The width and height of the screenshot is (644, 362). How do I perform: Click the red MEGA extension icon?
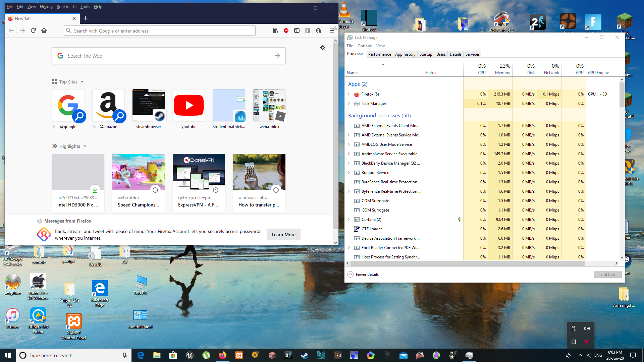(x=286, y=31)
